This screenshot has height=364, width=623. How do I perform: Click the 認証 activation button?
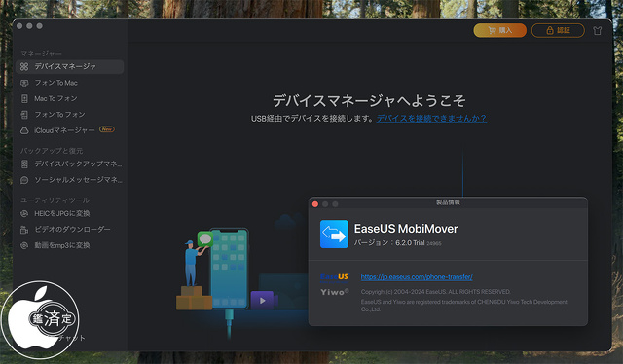tap(558, 30)
